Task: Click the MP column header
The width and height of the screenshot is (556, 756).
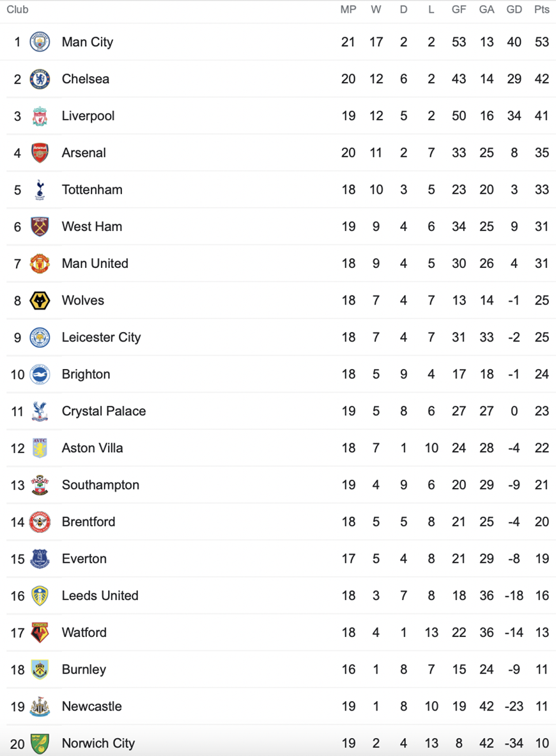Action: coord(348,10)
